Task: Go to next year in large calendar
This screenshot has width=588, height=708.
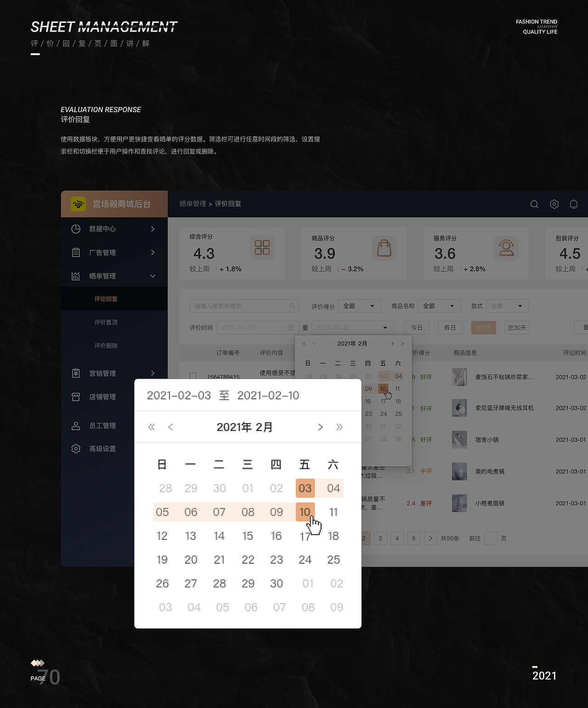Action: (x=339, y=427)
